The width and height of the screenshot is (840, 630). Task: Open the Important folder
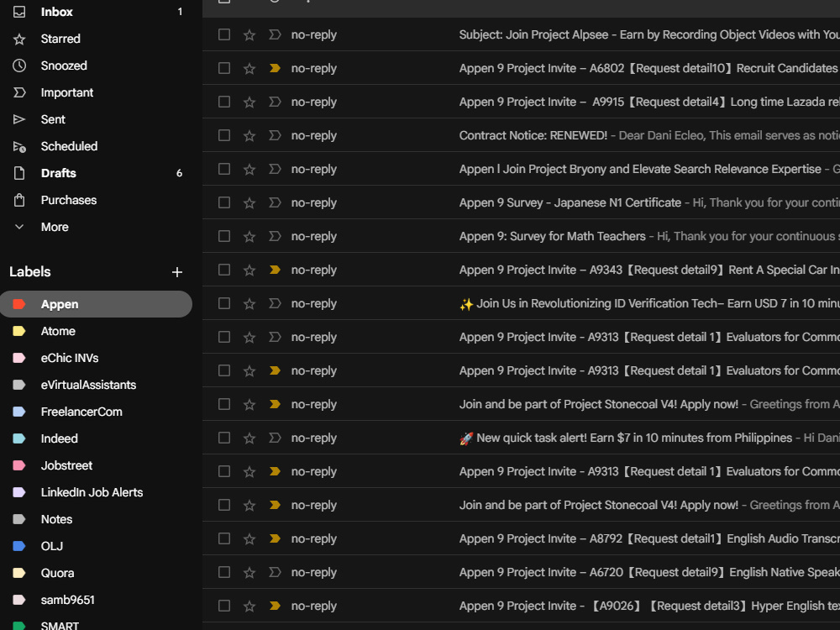click(96, 92)
